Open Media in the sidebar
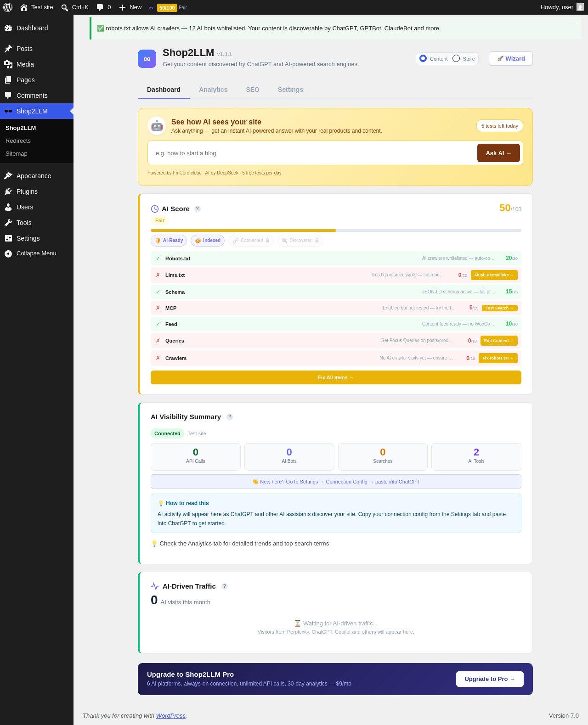Image resolution: width=588 pixels, height=725 pixels. 37,64
